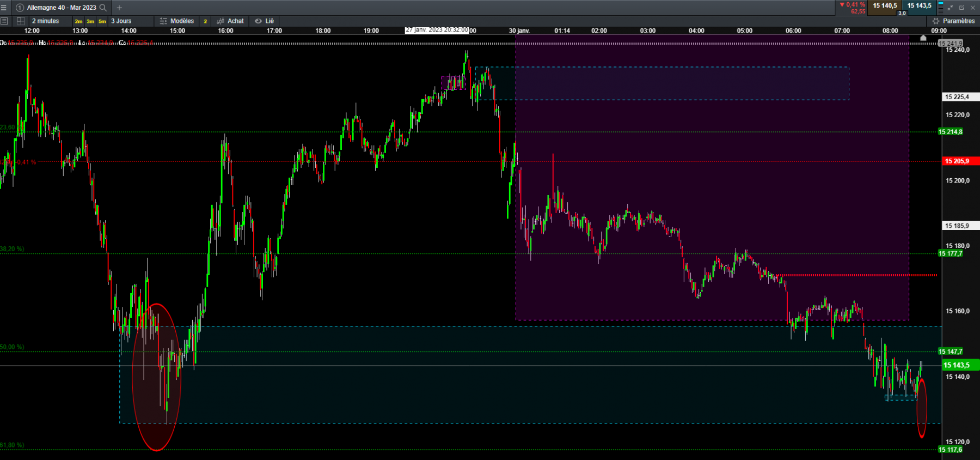Click the Achat order candlestick icon
This screenshot has width=980, height=460.
[220, 21]
